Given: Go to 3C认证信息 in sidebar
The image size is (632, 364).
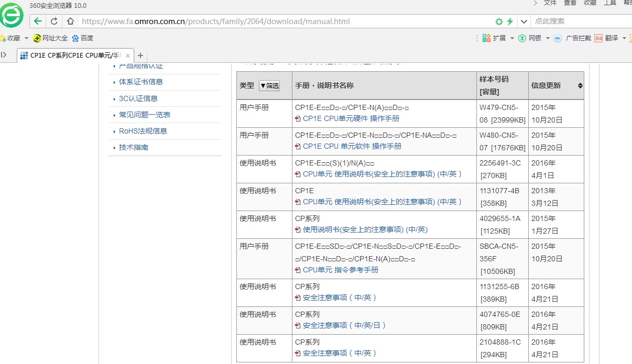Looking at the screenshot, I should [138, 98].
